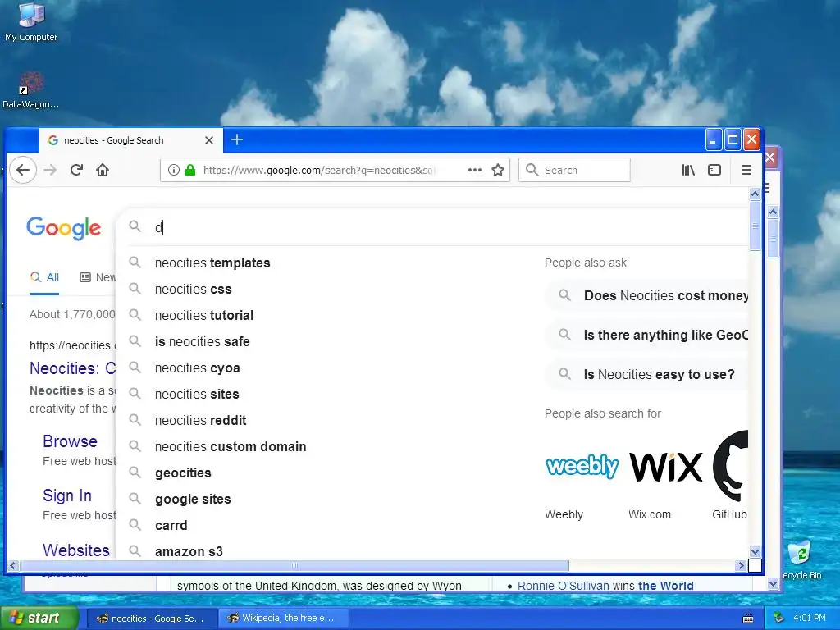Choose suggestion neocities templates
Image resolution: width=840 pixels, height=630 pixels.
click(212, 263)
